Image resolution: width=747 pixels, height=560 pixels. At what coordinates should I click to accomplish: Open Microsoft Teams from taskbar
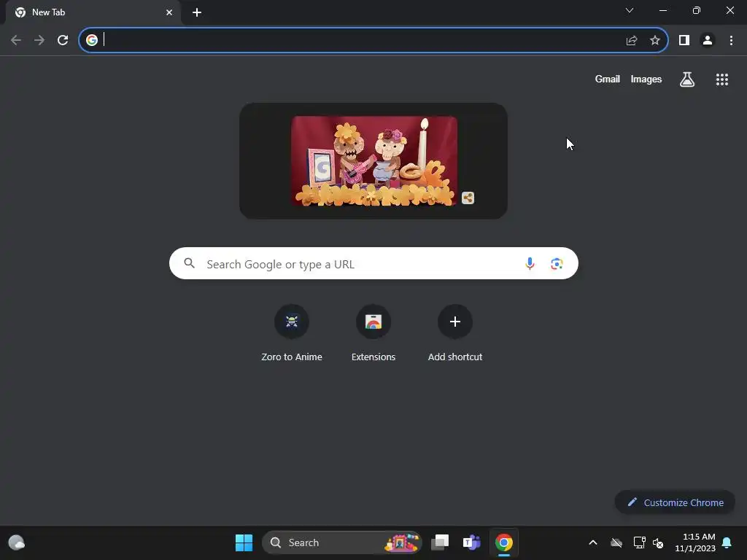472,542
